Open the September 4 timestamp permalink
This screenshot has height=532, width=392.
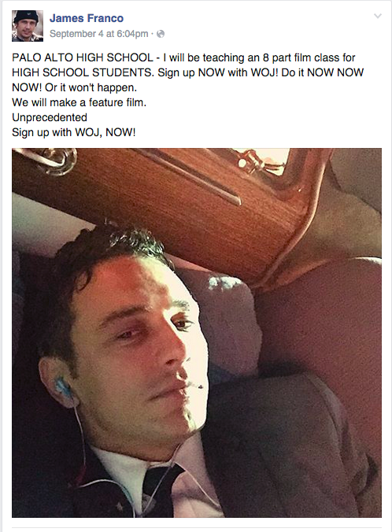click(98, 34)
